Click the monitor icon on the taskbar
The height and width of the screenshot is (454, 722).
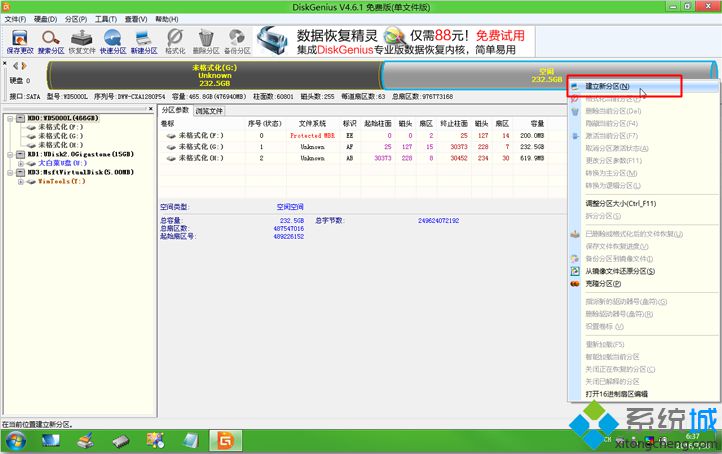[51, 441]
